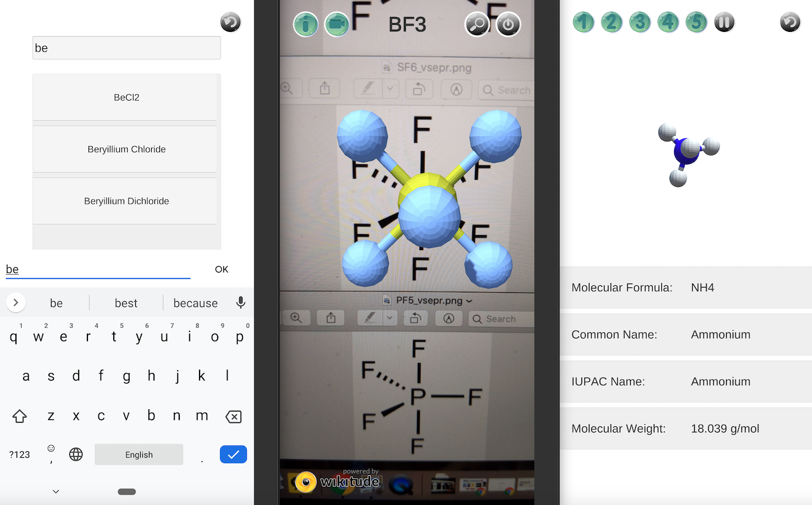Screen dimensions: 812x505
Task: Switch to the ?123 symbols keyboard
Action: point(20,454)
